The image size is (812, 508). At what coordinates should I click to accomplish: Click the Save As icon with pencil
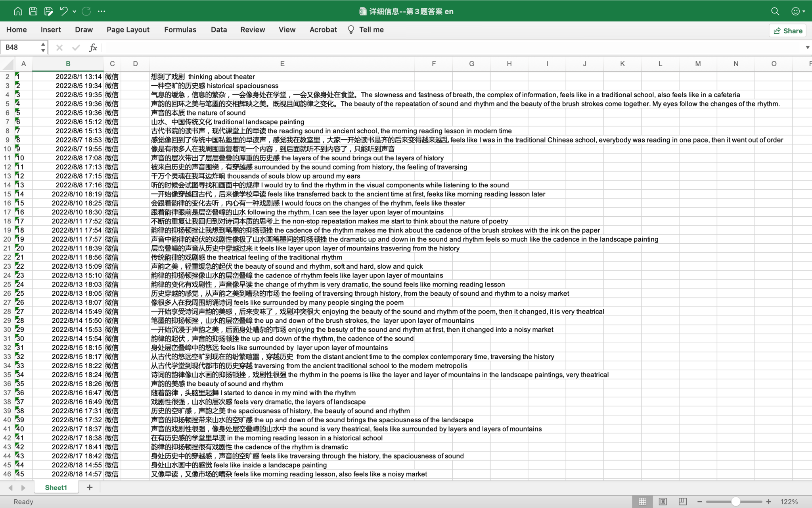(x=48, y=11)
